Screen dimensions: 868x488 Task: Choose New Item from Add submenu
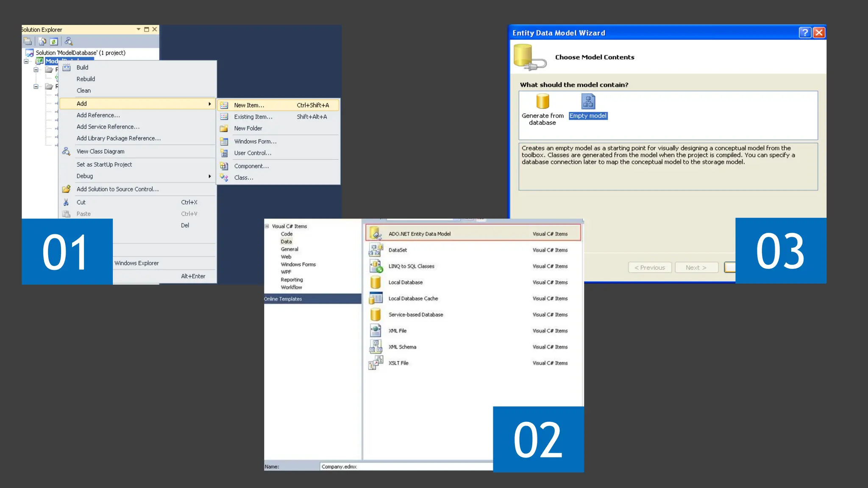click(x=249, y=105)
